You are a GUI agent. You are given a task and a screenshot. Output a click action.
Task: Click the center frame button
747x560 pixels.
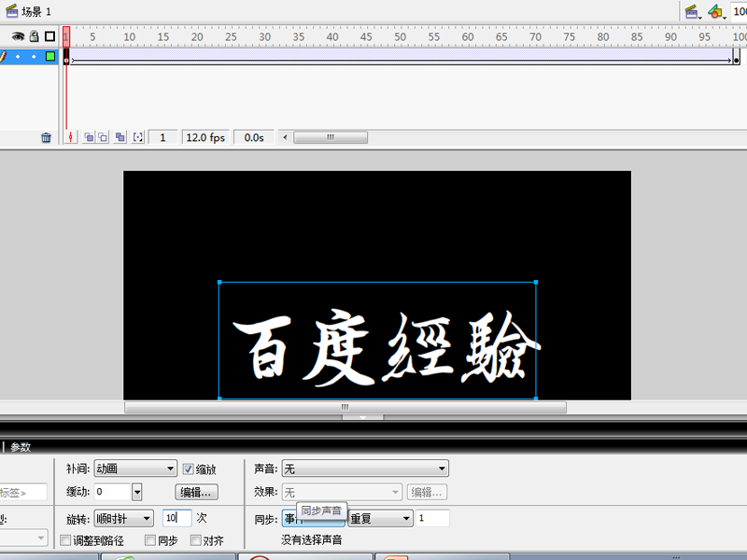pos(71,137)
